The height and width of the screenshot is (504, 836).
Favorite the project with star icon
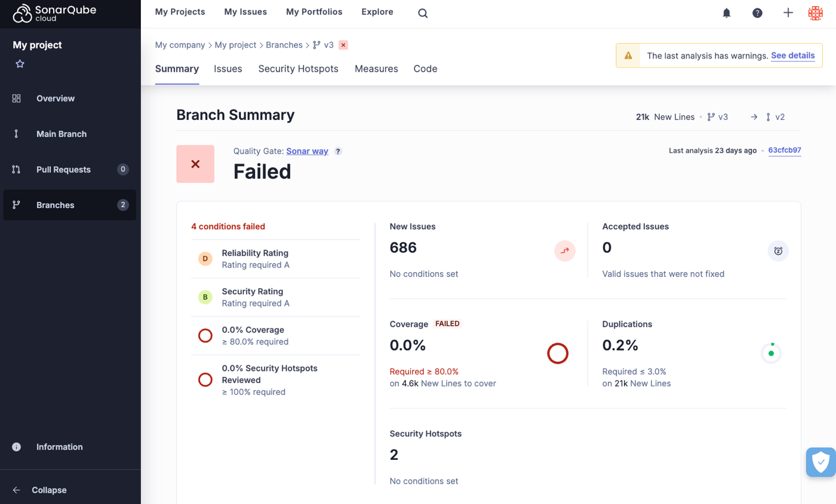tap(20, 64)
